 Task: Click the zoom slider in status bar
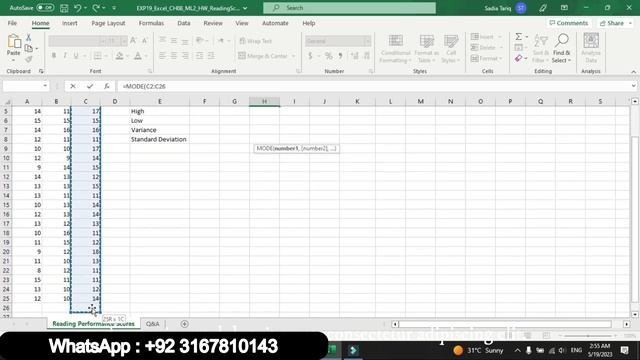point(588,336)
